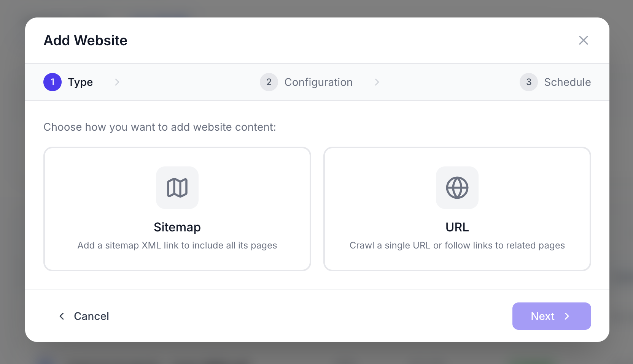Click the chevron after the Configuration step

(x=377, y=82)
